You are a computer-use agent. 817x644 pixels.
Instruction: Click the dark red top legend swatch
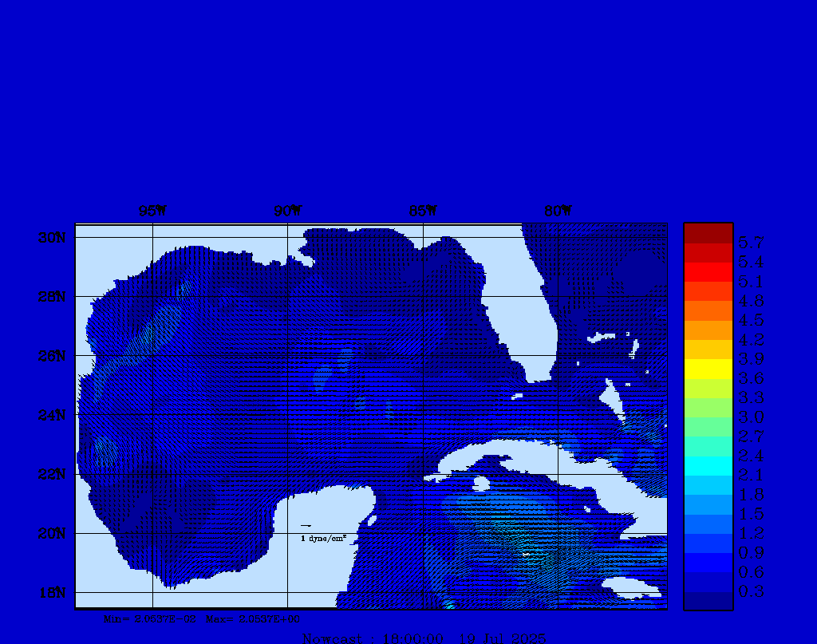708,232
